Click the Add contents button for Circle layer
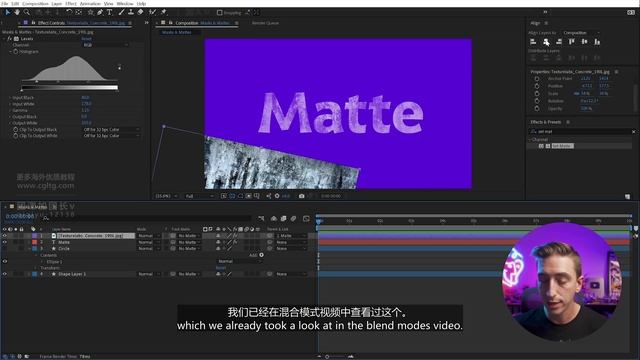The height and width of the screenshot is (360, 640). pyautogui.click(x=262, y=255)
